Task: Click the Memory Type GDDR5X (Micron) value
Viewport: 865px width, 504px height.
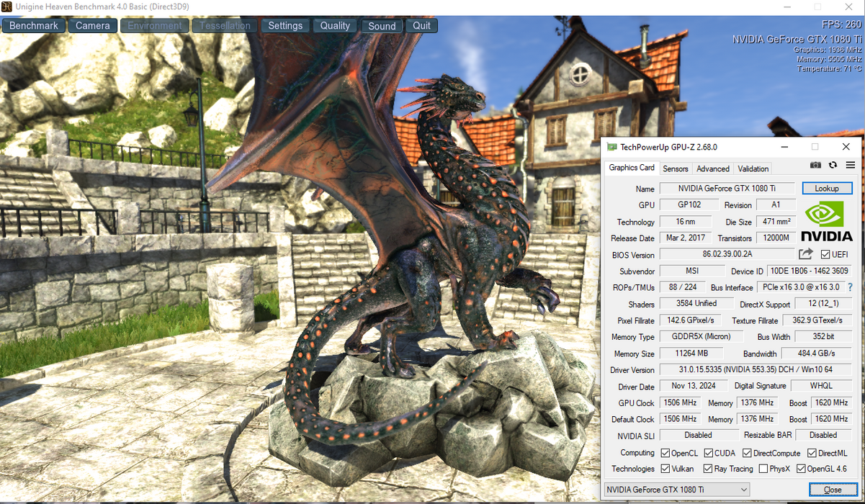Action: [x=702, y=336]
